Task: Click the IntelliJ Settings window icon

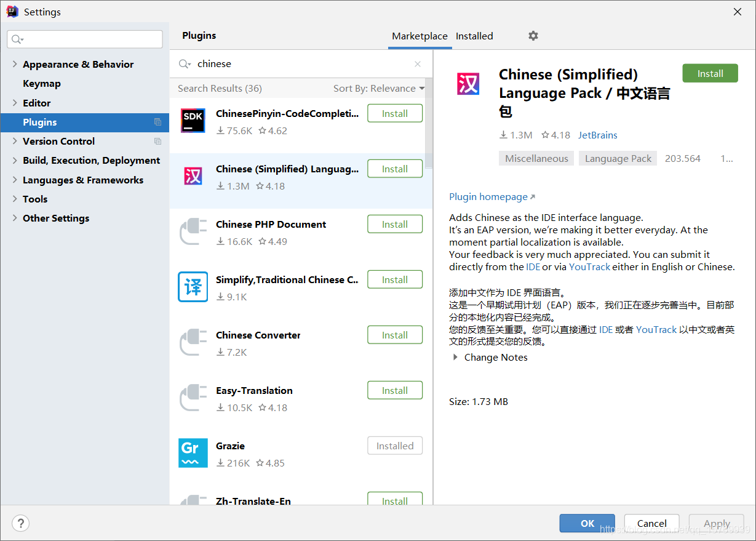Action: pos(12,12)
